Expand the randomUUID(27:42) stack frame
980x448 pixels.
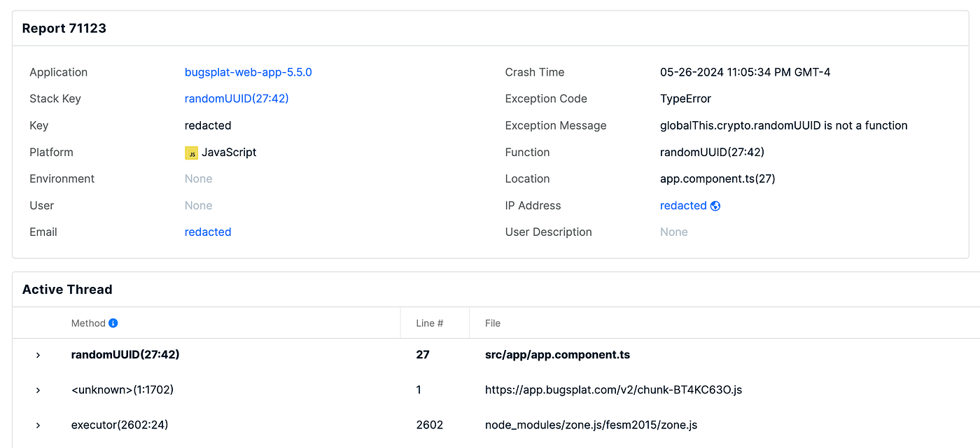[38, 355]
